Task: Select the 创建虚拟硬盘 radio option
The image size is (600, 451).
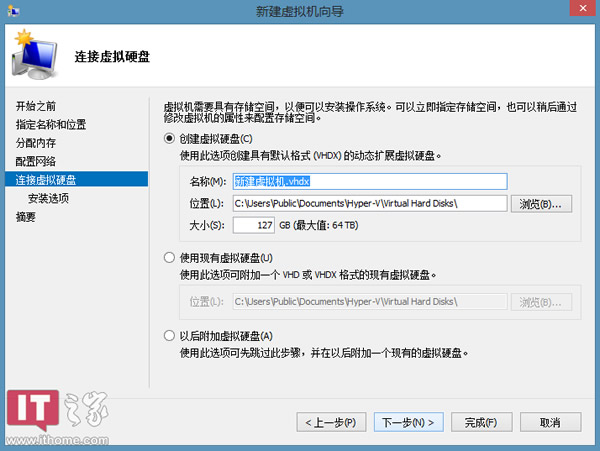Action: pyautogui.click(x=169, y=138)
